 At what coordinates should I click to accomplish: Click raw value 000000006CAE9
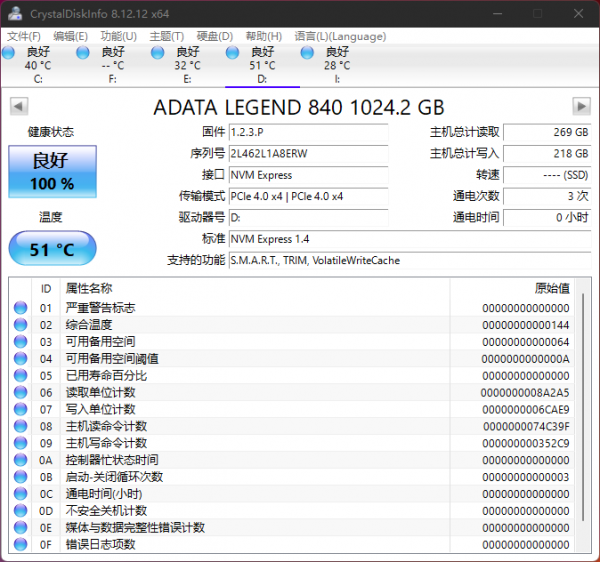click(x=526, y=410)
